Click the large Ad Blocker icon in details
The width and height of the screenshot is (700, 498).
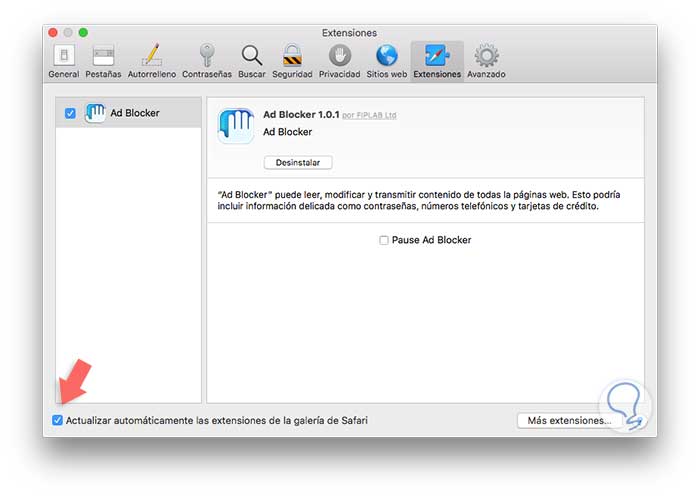(x=236, y=125)
